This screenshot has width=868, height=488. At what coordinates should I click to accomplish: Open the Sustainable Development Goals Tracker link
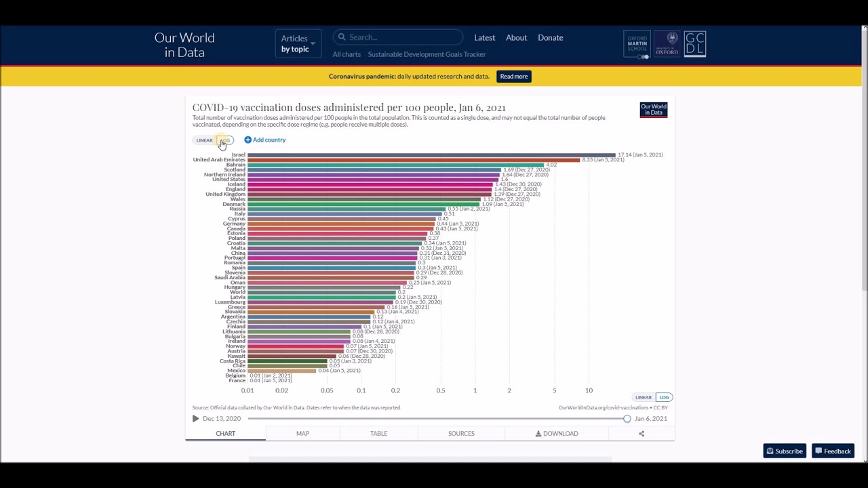[x=427, y=54]
